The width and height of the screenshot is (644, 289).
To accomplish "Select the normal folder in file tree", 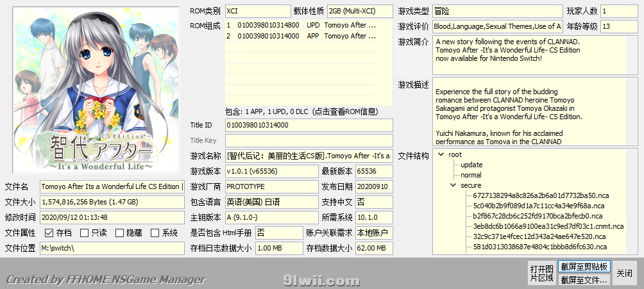I will pyautogui.click(x=471, y=176).
